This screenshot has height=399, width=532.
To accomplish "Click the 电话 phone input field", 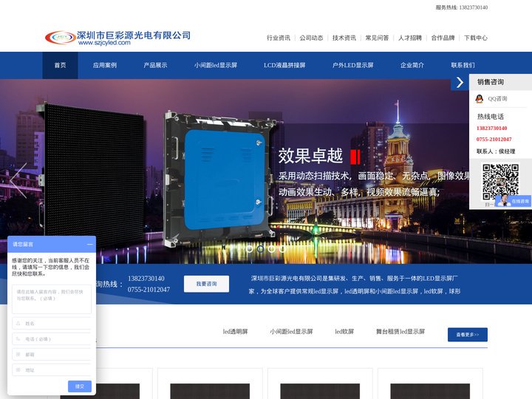I will pyautogui.click(x=52, y=339).
